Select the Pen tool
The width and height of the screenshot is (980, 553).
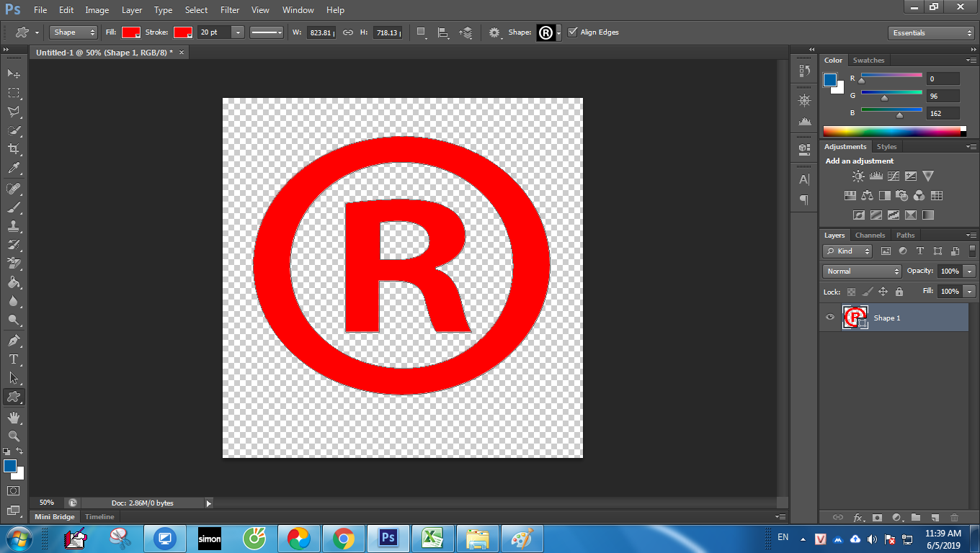[x=14, y=340]
